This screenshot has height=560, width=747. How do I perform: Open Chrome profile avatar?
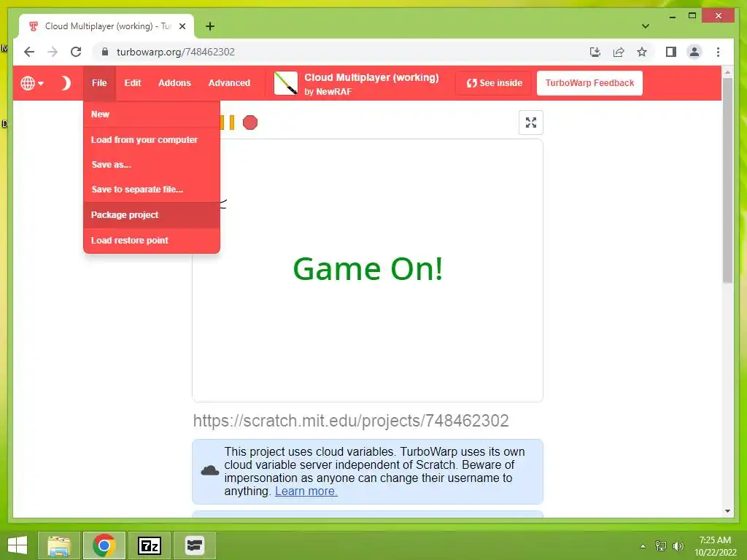point(694,52)
